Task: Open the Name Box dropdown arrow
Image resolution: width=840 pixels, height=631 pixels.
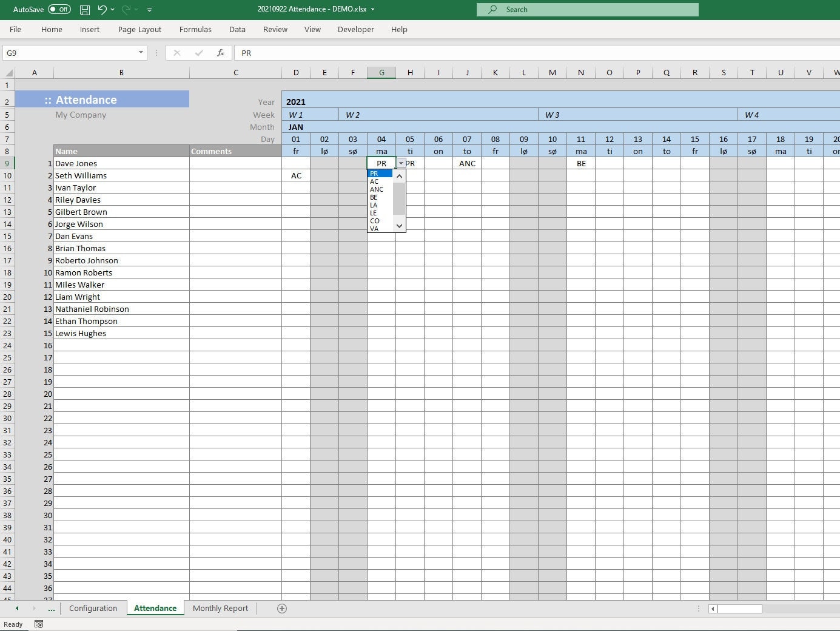Action: click(140, 53)
